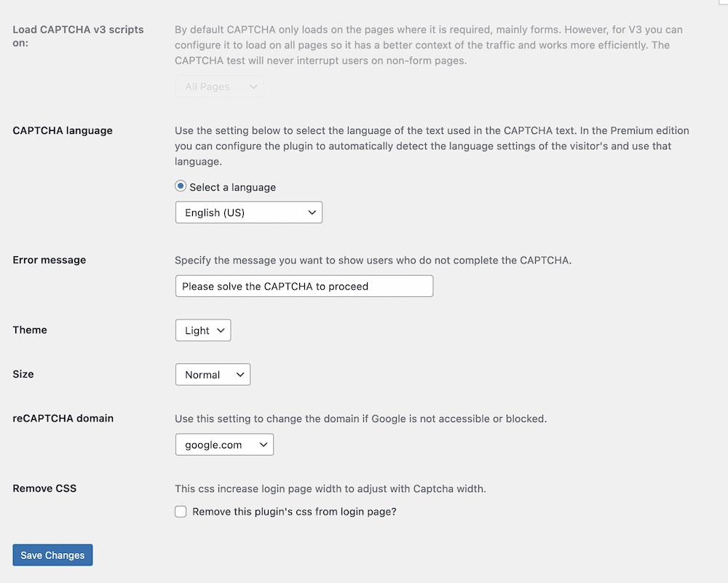Image resolution: width=728 pixels, height=583 pixels.
Task: Open the Theme dropdown showing Light
Action: [203, 330]
